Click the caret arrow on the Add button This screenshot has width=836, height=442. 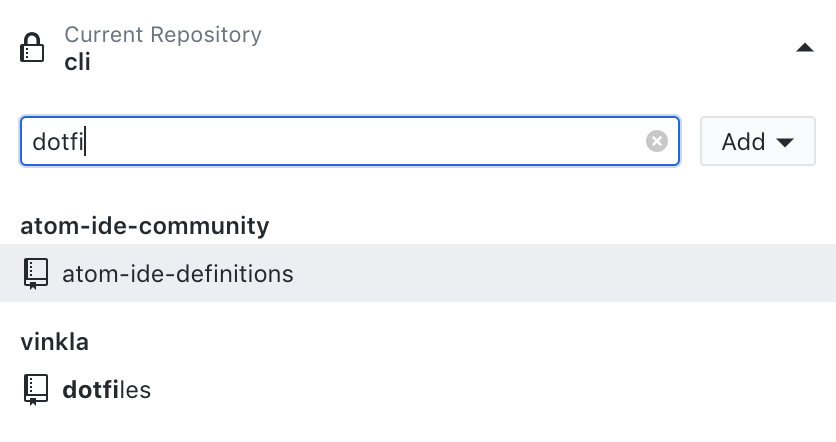(785, 143)
